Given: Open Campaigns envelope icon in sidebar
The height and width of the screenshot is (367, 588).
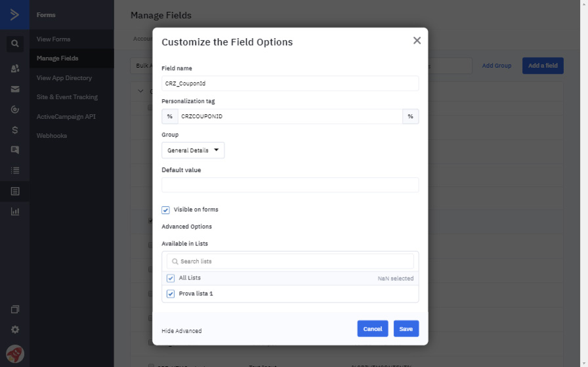Looking at the screenshot, I should pos(14,89).
